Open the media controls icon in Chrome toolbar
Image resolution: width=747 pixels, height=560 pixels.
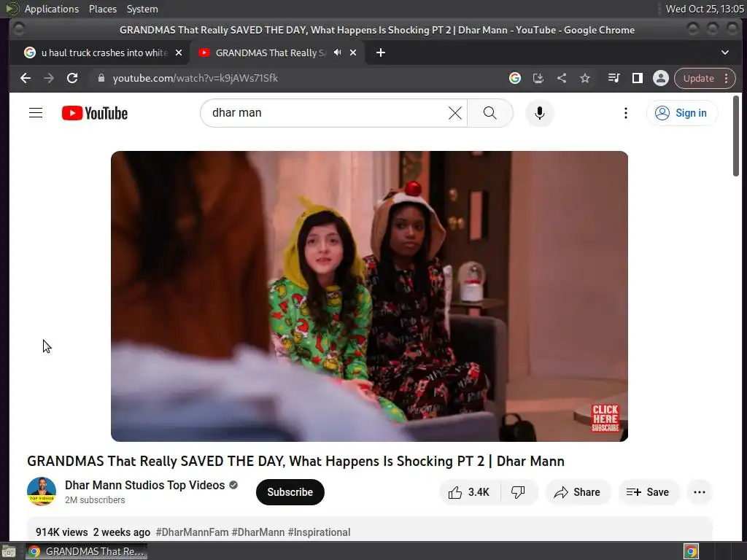[x=614, y=78]
